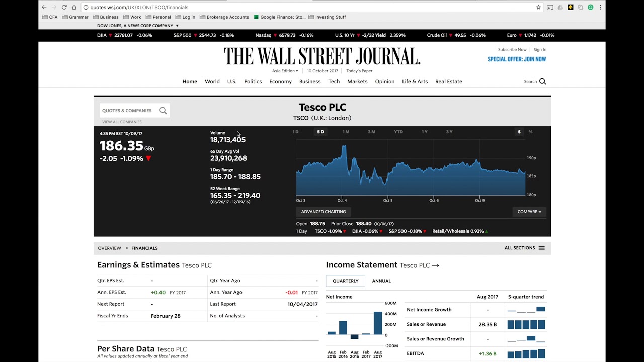Open the Life & Arts section
Image resolution: width=644 pixels, height=362 pixels.
point(415,81)
